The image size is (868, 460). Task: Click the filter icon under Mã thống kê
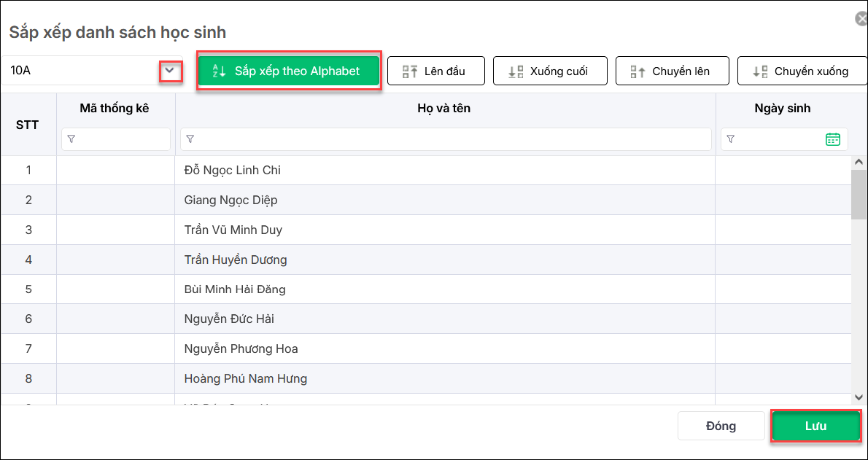(x=71, y=139)
